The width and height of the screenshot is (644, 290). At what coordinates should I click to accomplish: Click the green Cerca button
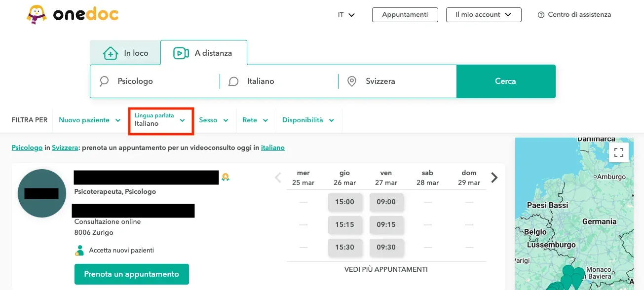(x=506, y=81)
